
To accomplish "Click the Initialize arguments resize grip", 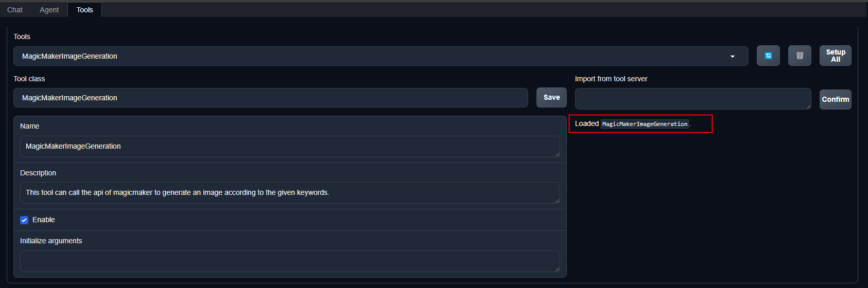I will tap(557, 269).
